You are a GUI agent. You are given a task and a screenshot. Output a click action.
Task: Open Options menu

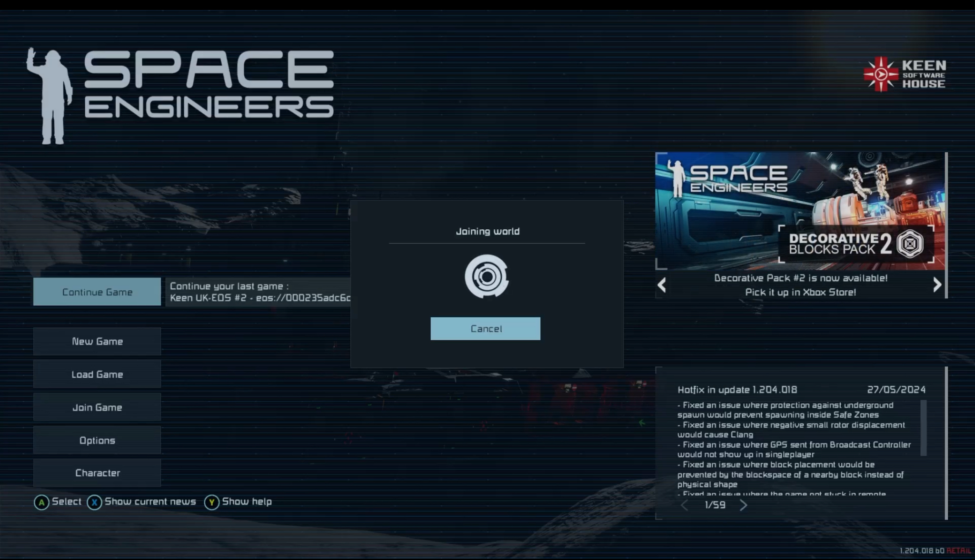(97, 441)
